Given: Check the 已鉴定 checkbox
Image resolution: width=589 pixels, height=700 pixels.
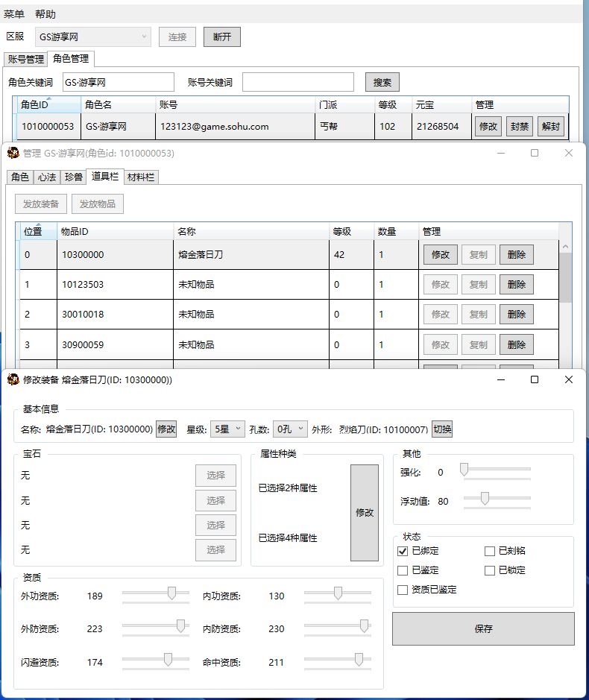Looking at the screenshot, I should point(403,570).
